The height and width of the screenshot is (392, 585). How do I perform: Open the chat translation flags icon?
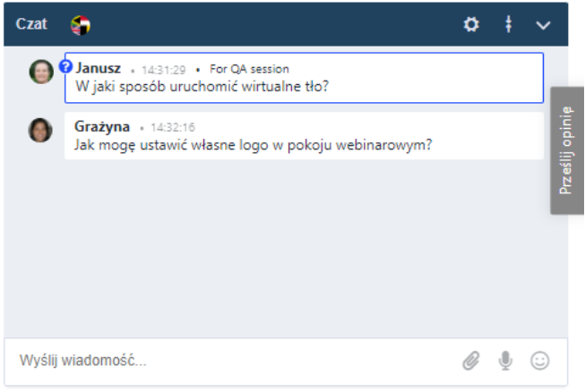tap(81, 25)
